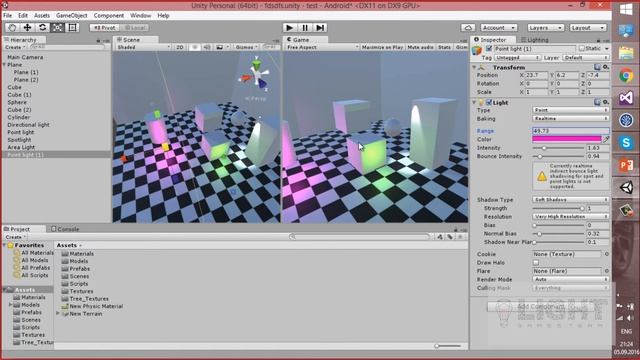This screenshot has width=640, height=360.
Task: Open the Light component help book icon
Action: (598, 102)
